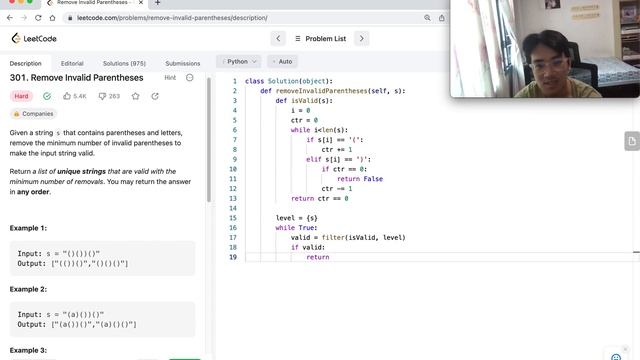Expand the Companies tag

[33, 114]
